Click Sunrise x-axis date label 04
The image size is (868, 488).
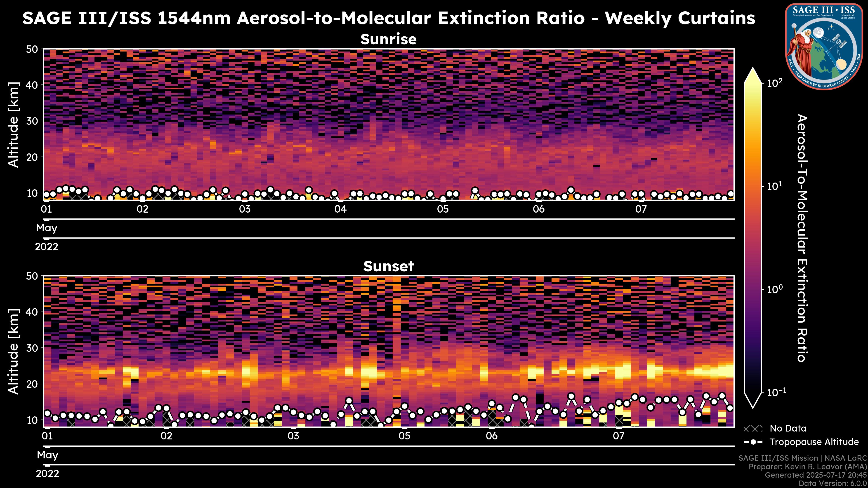pyautogui.click(x=340, y=209)
